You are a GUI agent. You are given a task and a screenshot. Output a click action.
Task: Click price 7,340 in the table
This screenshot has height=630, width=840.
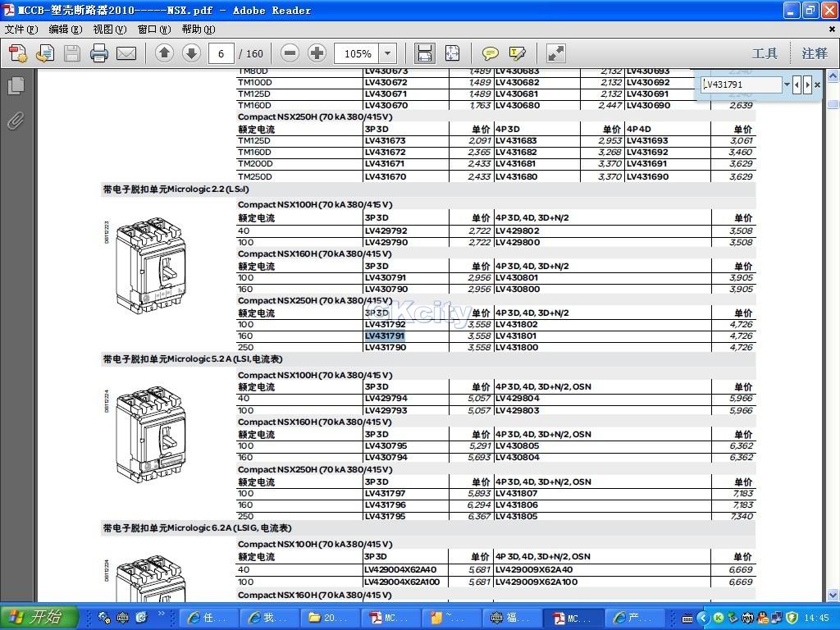pyautogui.click(x=742, y=517)
